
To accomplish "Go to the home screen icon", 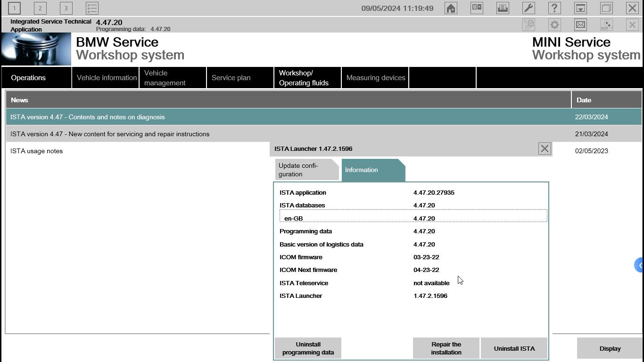I will [451, 8].
